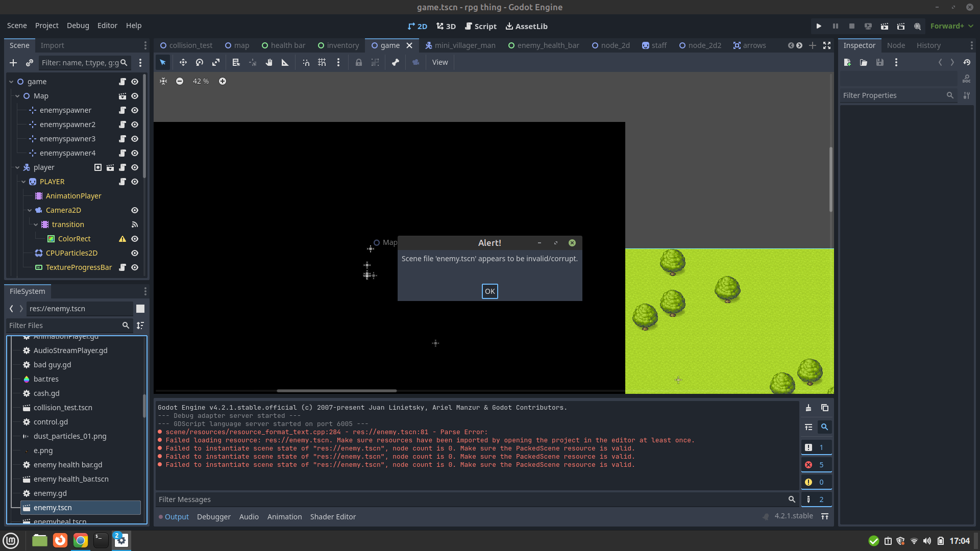Copy the output log contents
The image size is (980, 551).
[x=825, y=408]
